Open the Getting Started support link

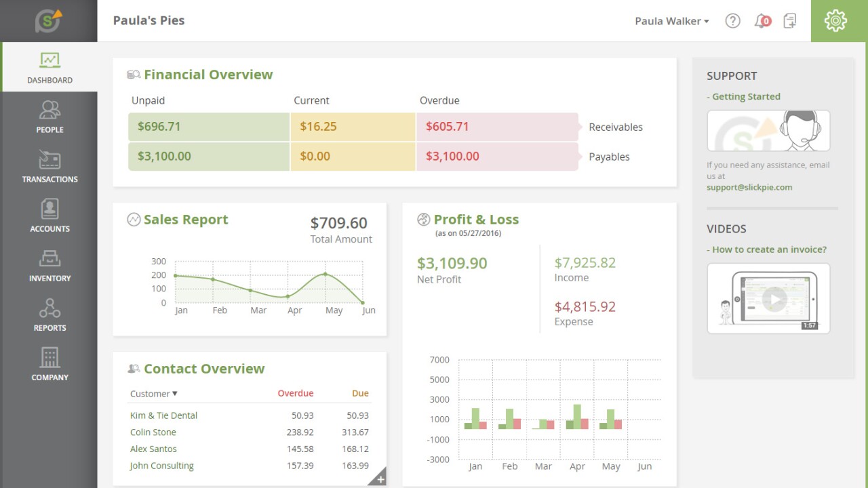point(745,96)
